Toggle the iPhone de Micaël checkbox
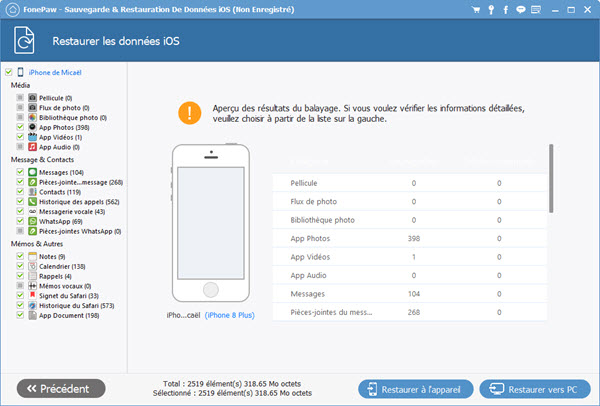Image resolution: width=600 pixels, height=406 pixels. [x=9, y=72]
